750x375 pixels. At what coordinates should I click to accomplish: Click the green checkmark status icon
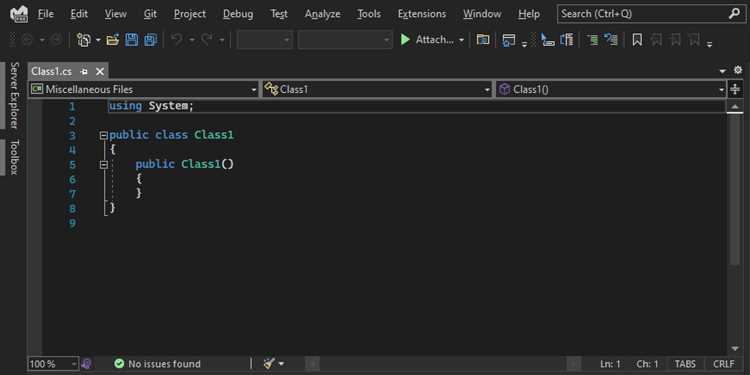point(119,364)
